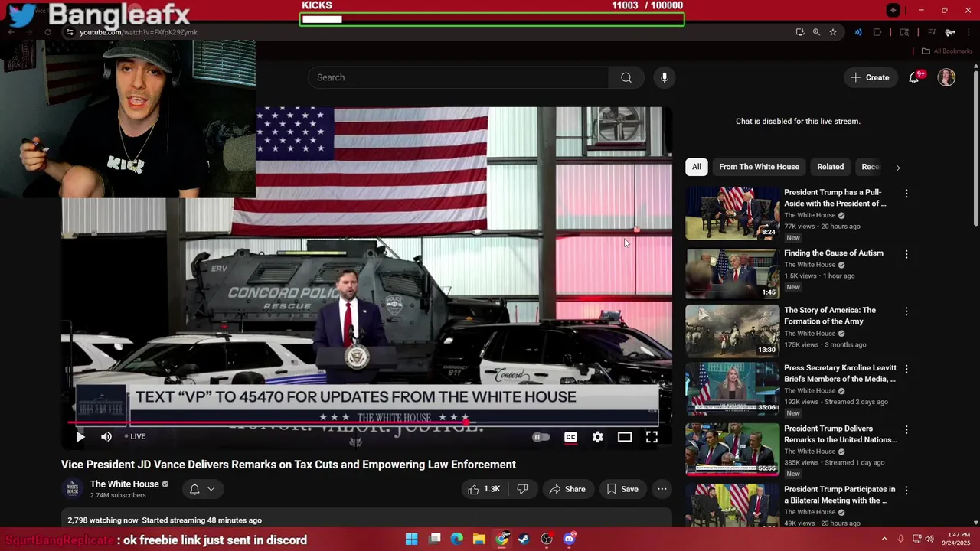Show more filter chips with the right arrow
The height and width of the screenshot is (551, 980).
click(897, 167)
